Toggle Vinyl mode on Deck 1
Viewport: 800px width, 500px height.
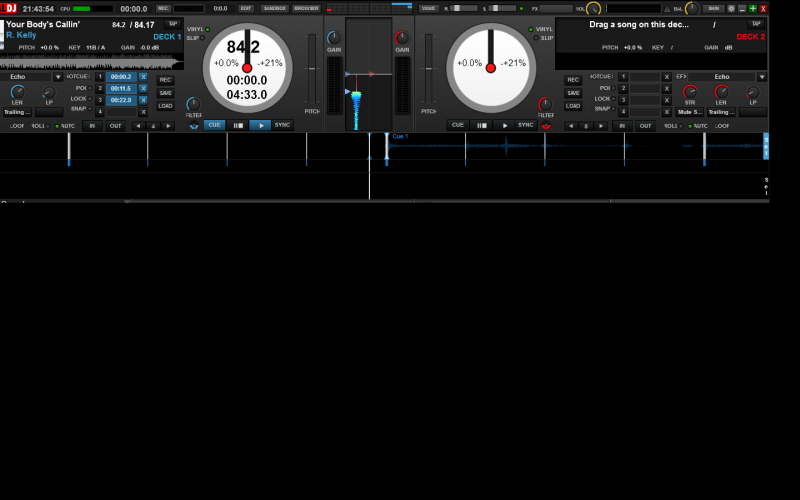(207, 29)
